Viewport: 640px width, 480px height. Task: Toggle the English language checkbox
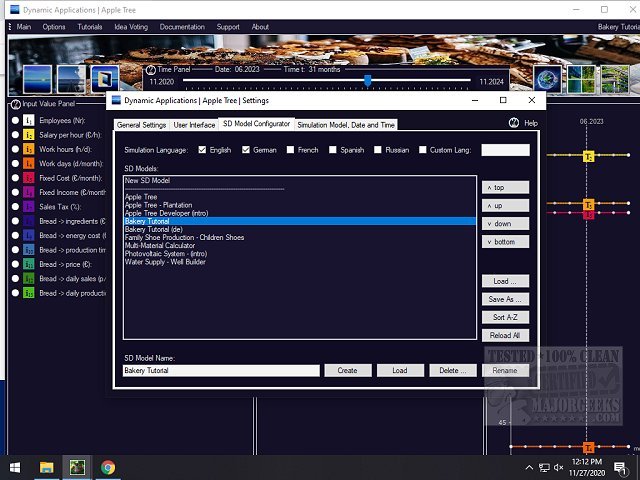pyautogui.click(x=202, y=150)
